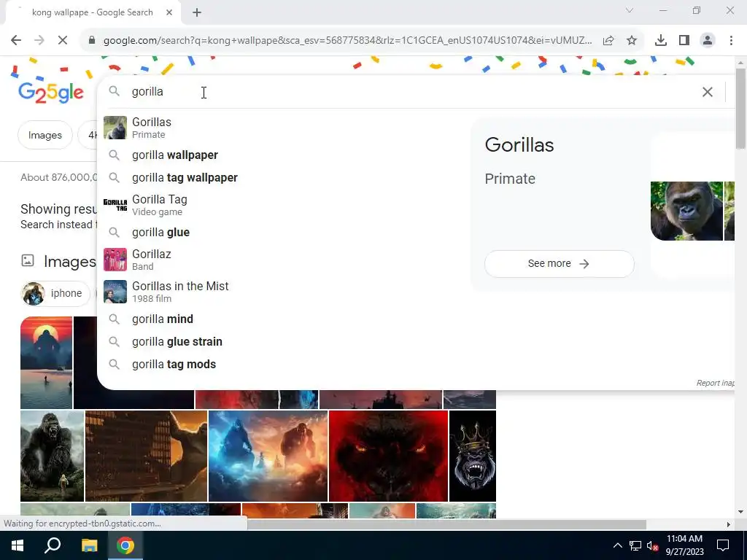
Task: Click the Images section heading
Action: (69, 262)
